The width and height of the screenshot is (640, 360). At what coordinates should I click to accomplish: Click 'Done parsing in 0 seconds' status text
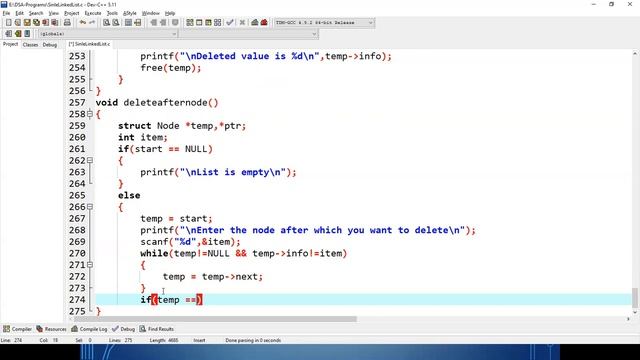(253, 340)
